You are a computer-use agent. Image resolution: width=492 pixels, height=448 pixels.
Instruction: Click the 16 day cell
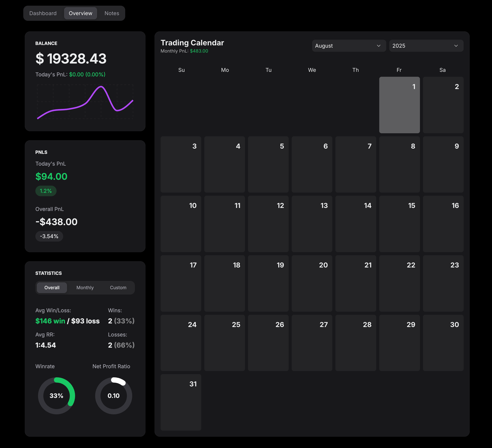tap(443, 224)
